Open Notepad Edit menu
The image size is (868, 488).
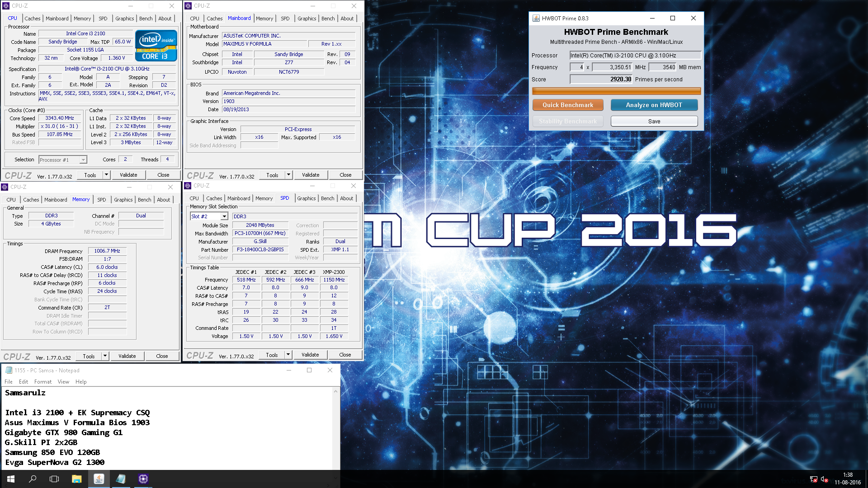coord(24,382)
